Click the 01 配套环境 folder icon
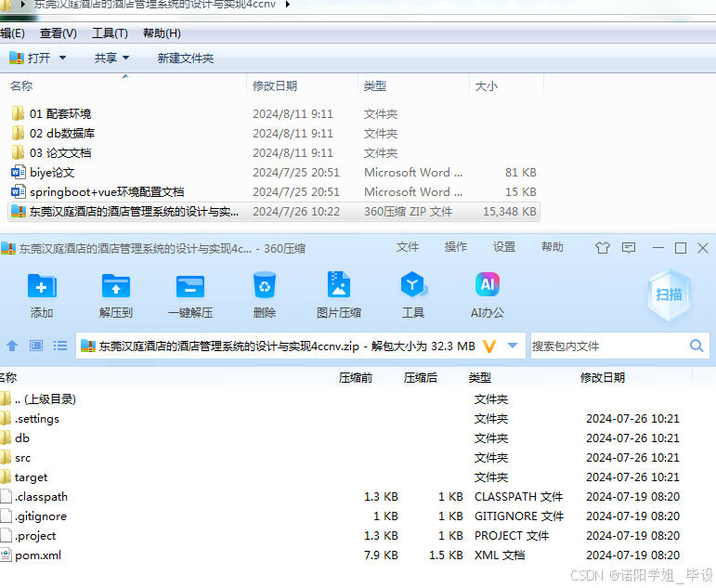Screen dimensions: 716x588 pyautogui.click(x=18, y=113)
